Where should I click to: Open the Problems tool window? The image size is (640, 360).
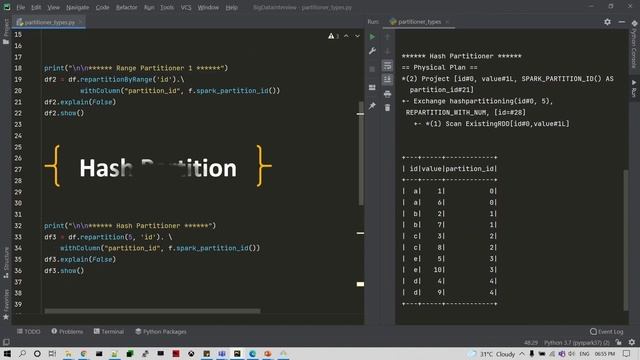point(67,331)
